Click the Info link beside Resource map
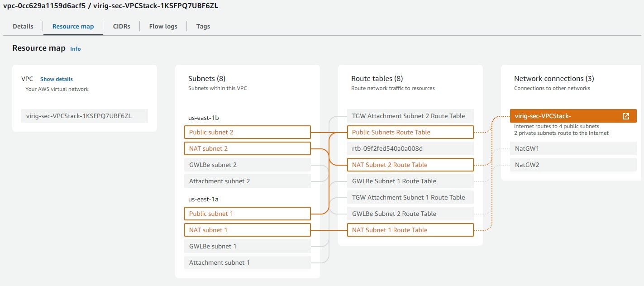 pyautogui.click(x=75, y=48)
